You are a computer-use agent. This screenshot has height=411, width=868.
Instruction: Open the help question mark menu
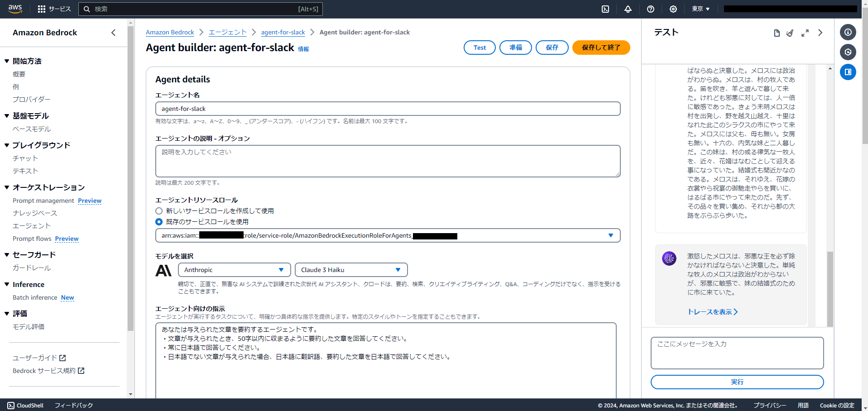[x=651, y=9]
